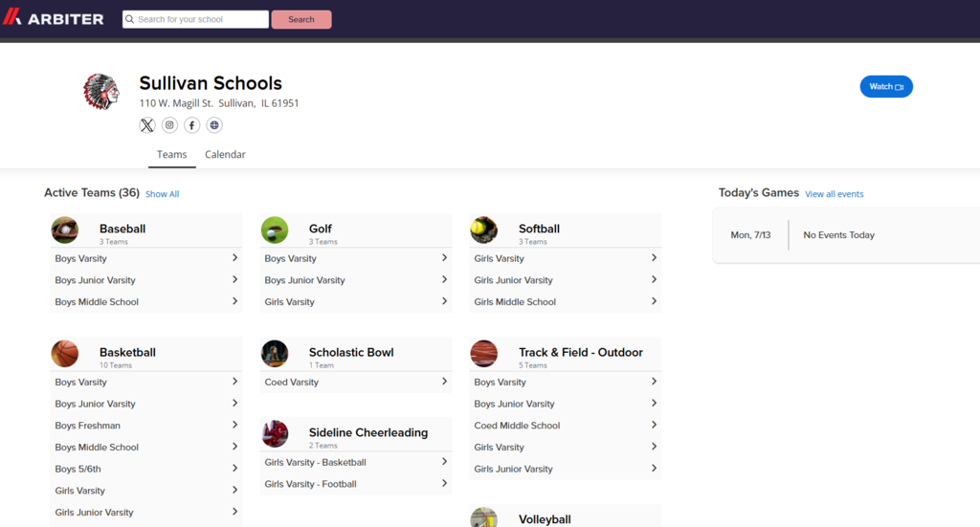Click the Golf sport icon
This screenshot has width=980, height=527.
point(275,230)
